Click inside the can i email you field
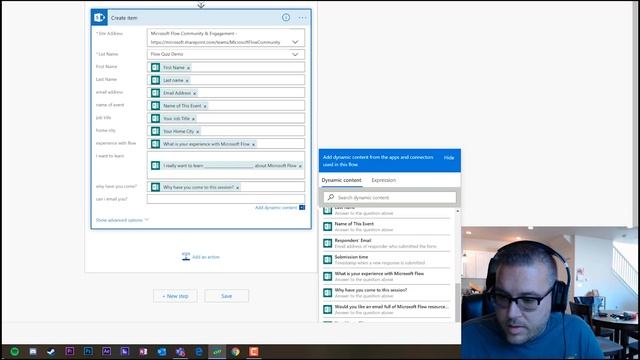This screenshot has width=640, height=360. click(226, 199)
